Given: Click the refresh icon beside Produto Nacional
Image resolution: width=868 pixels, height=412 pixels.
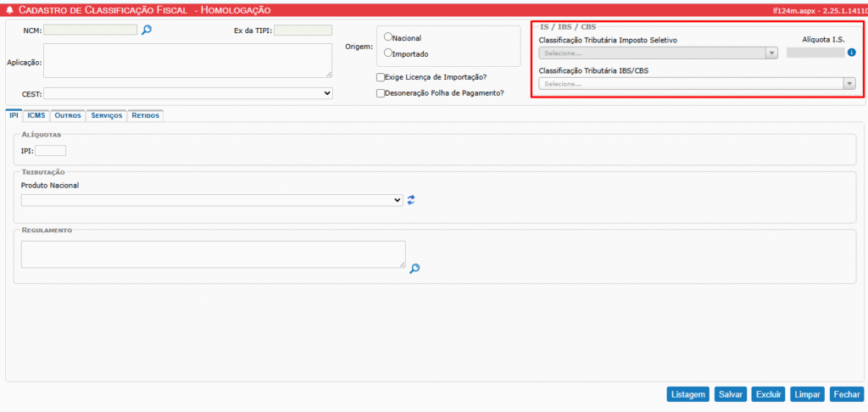Looking at the screenshot, I should click(411, 200).
